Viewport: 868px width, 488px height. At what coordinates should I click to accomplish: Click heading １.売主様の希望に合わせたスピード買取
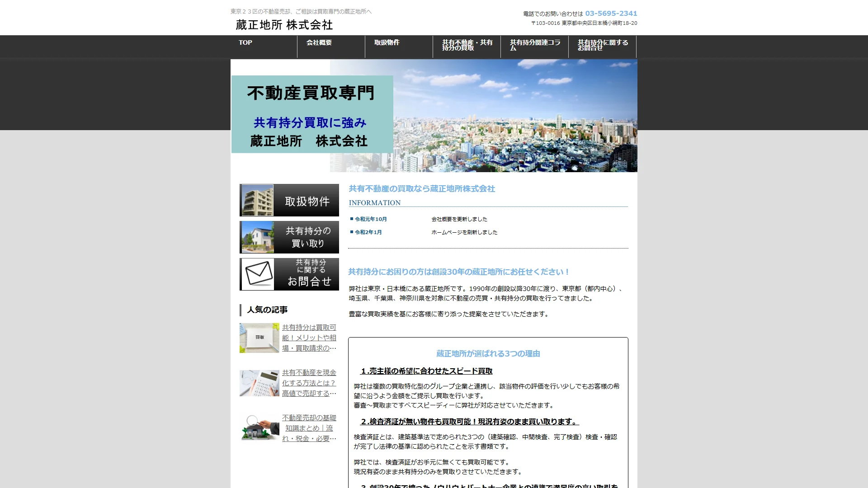coord(426,371)
